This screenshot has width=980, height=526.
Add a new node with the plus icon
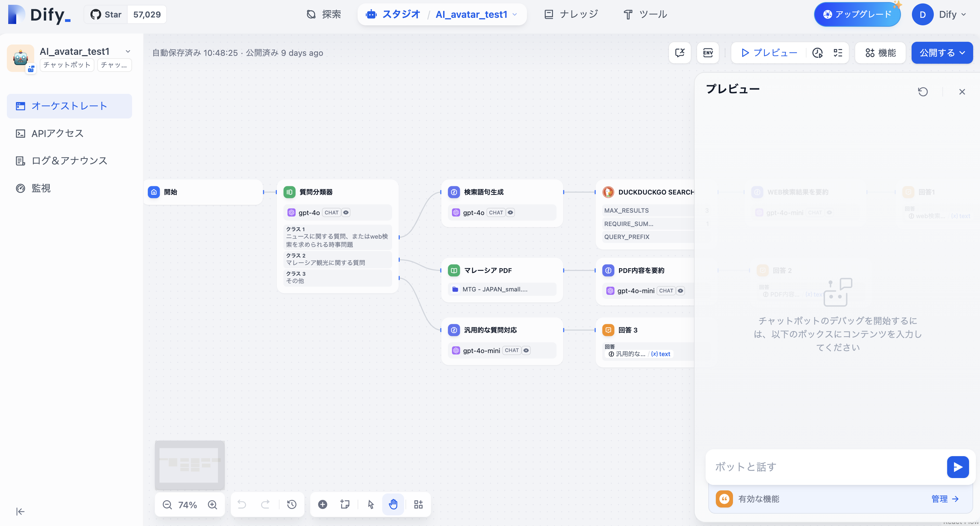pos(323,504)
